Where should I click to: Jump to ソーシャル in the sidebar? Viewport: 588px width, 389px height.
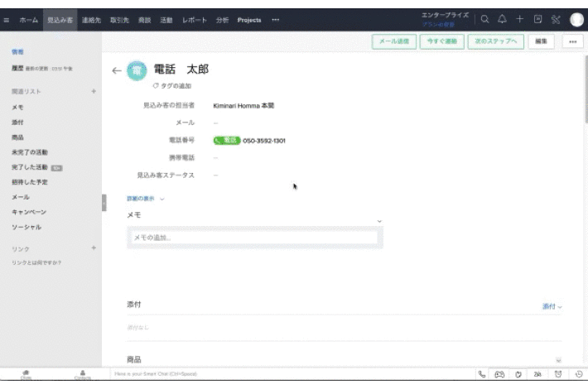(x=27, y=227)
